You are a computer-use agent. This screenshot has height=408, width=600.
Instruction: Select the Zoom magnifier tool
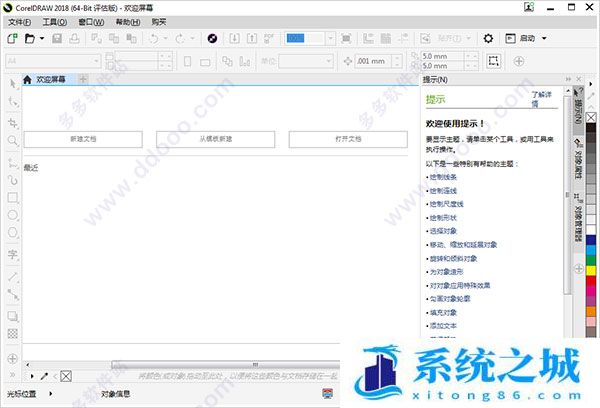(13, 140)
